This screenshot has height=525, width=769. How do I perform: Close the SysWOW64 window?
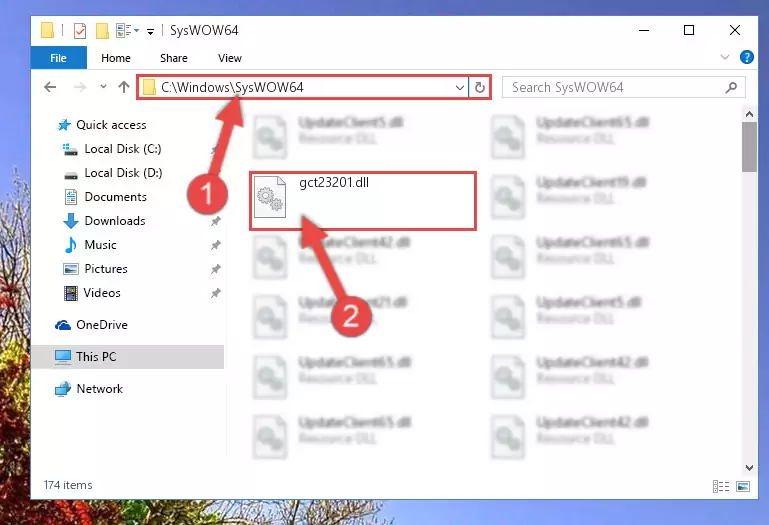click(734, 30)
